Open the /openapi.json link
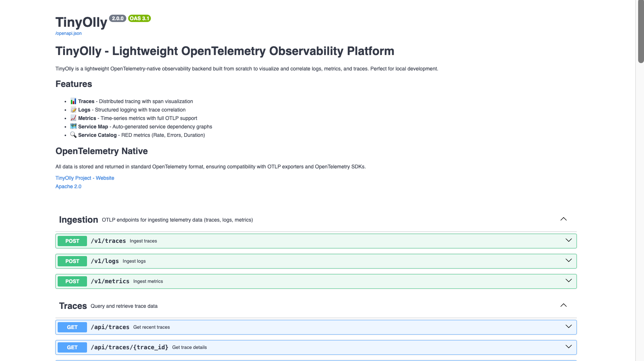The width and height of the screenshot is (644, 361). point(69,33)
